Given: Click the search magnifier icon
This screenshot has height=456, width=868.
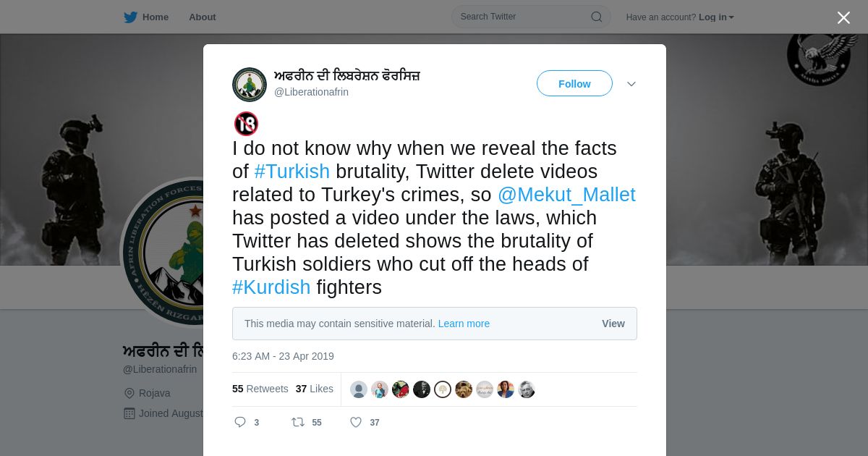Looking at the screenshot, I should (597, 17).
